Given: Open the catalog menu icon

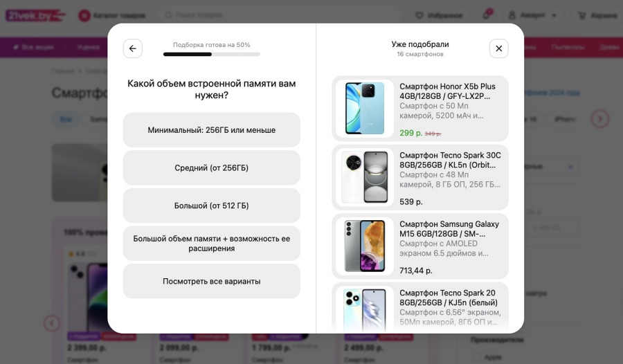Looking at the screenshot, I should [84, 15].
